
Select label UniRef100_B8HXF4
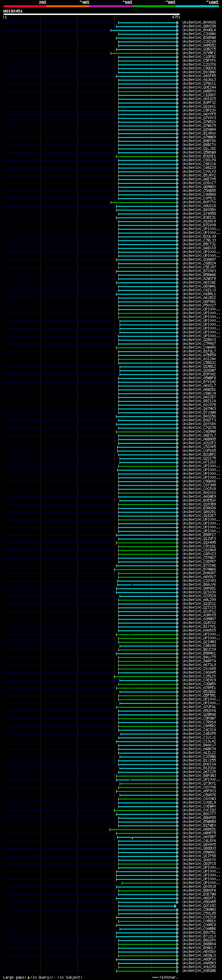coord(199,890)
